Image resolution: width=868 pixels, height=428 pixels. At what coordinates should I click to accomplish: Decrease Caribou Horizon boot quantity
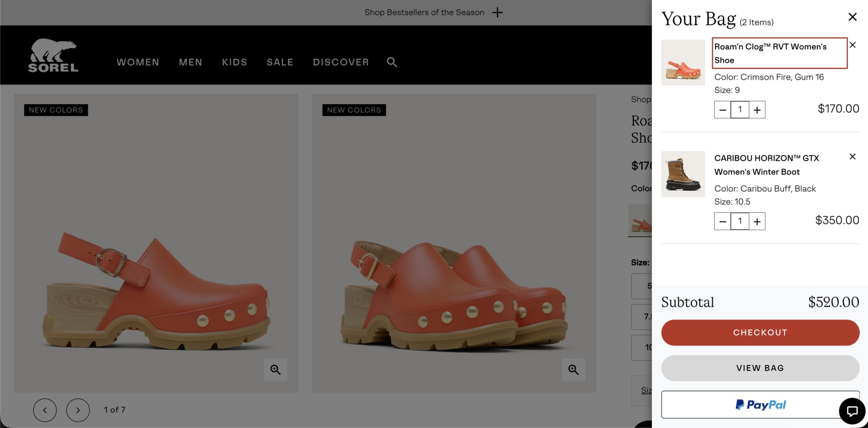(722, 221)
